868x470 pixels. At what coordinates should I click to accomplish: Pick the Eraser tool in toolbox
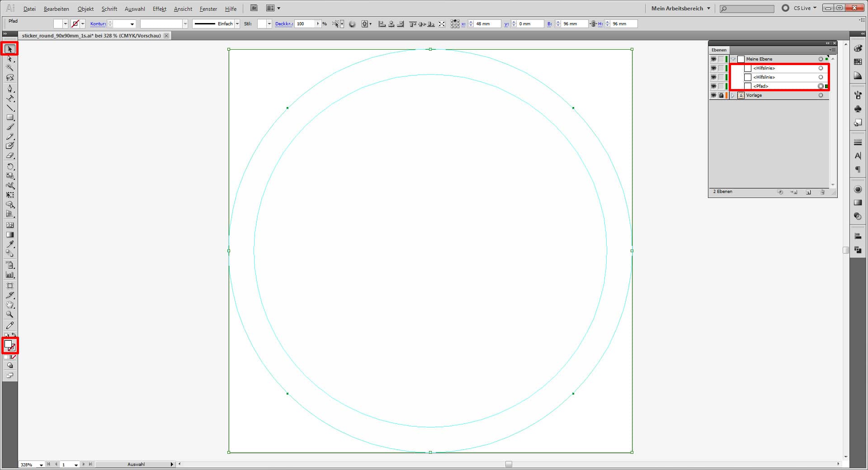(10, 155)
